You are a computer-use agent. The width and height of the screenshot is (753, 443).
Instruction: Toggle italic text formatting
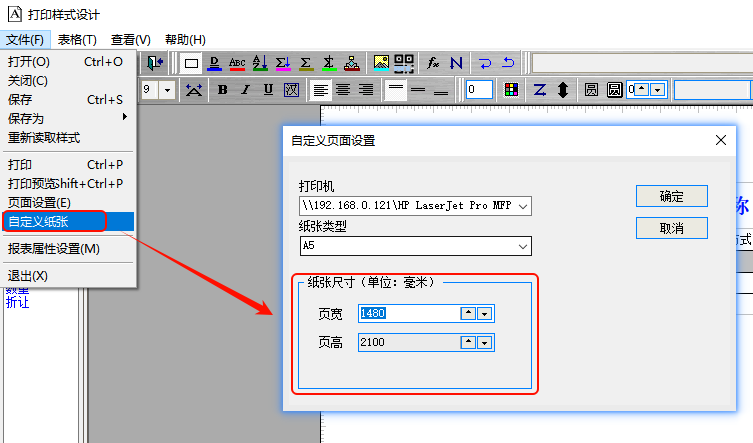tap(245, 90)
